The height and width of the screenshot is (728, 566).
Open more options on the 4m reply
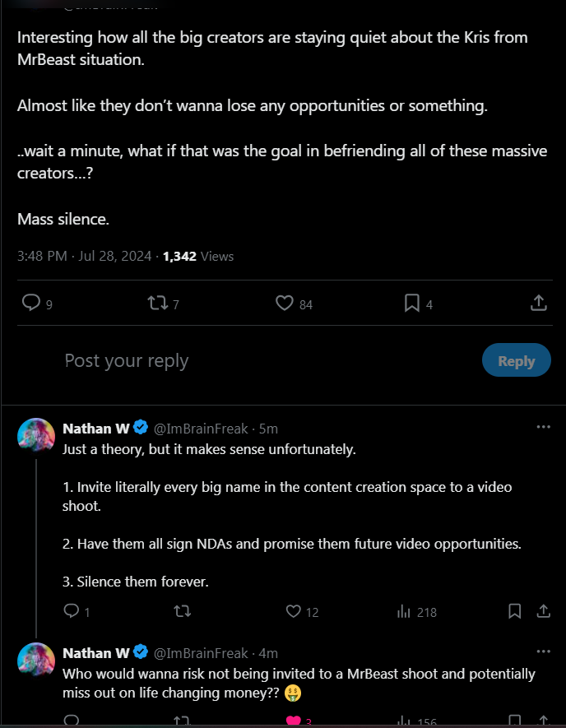543,651
